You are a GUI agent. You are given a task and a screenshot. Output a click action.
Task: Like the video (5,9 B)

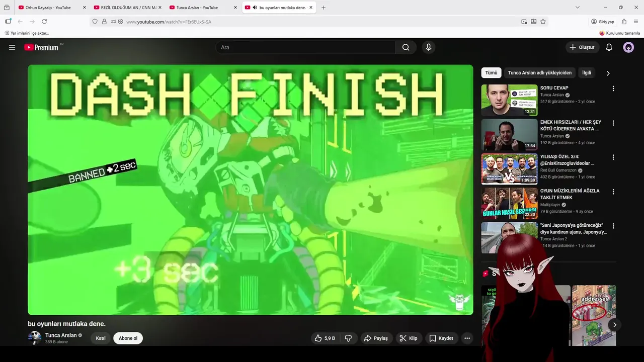point(325,338)
